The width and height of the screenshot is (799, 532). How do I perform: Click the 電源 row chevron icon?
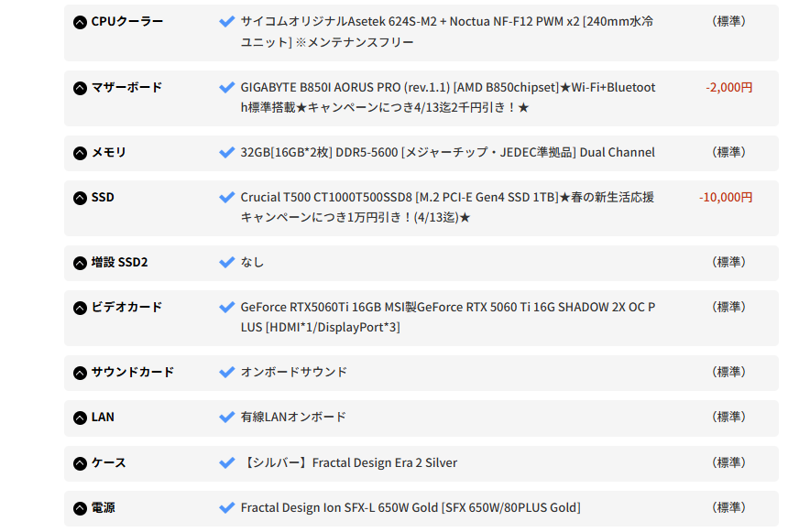pos(80,508)
